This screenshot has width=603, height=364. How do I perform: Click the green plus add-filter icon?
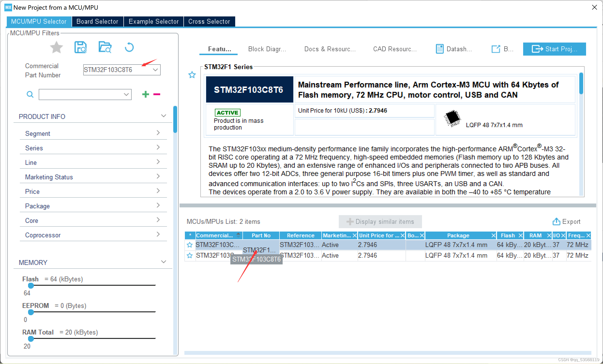point(146,94)
